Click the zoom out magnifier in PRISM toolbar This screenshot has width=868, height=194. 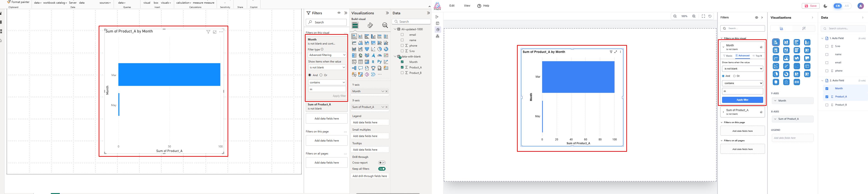(x=675, y=16)
